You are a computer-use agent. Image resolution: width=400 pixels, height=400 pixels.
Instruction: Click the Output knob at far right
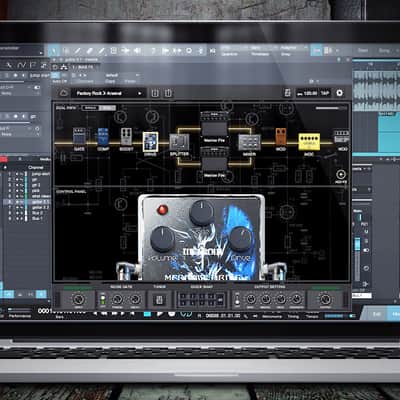pyautogui.click(x=325, y=299)
